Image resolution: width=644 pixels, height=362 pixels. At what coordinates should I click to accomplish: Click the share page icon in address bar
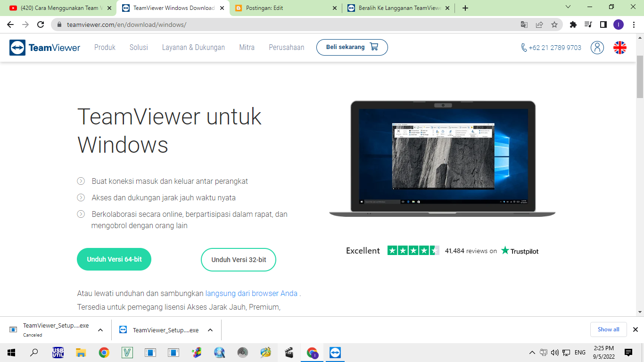(539, 25)
